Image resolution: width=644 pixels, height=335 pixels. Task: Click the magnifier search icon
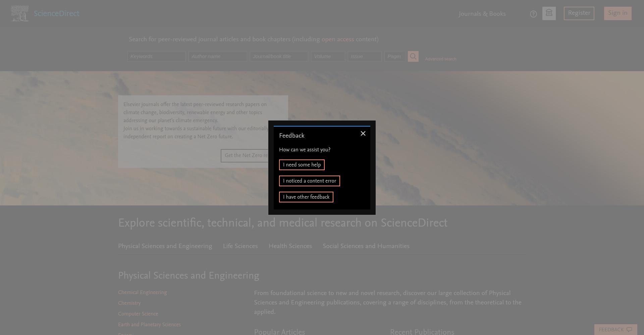click(413, 56)
